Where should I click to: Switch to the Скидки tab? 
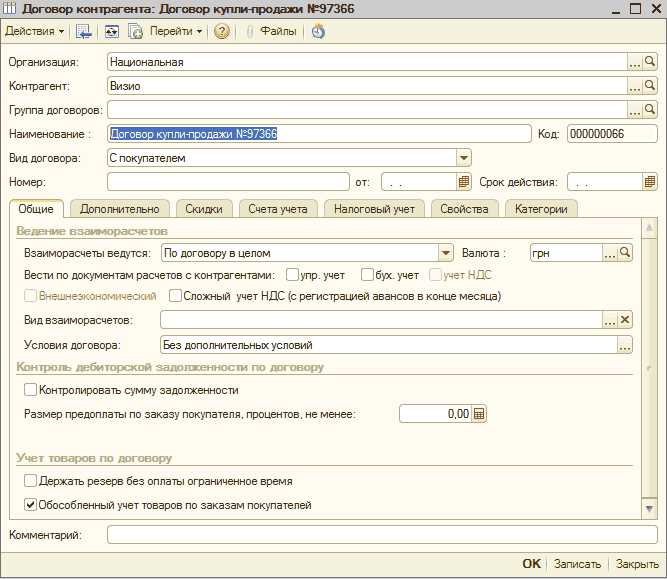[x=204, y=209]
